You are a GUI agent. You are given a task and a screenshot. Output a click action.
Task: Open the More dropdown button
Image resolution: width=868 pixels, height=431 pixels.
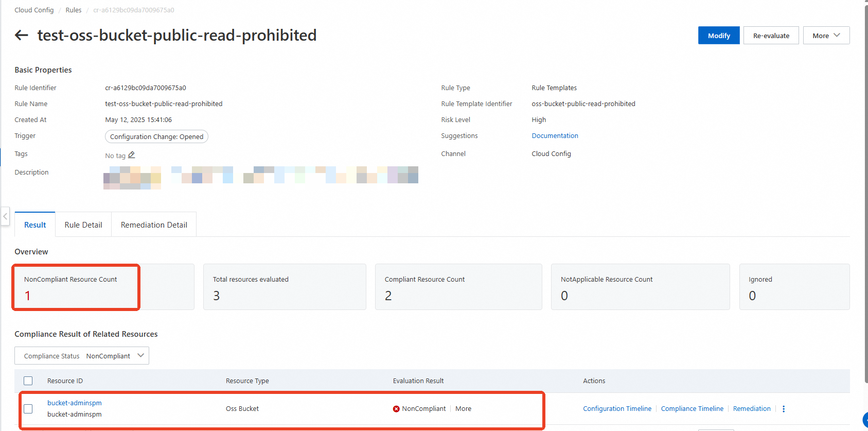[x=826, y=36]
